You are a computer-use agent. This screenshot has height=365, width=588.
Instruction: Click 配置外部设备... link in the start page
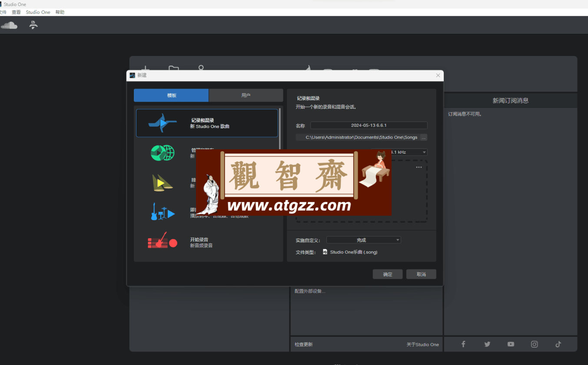[x=310, y=291]
